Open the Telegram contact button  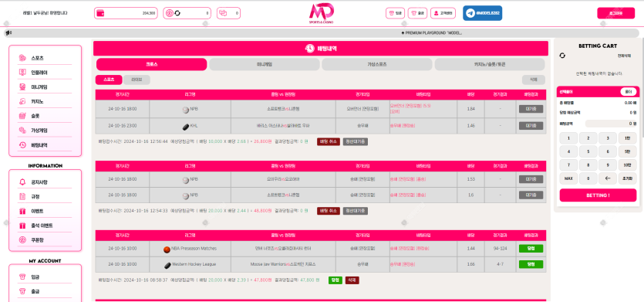point(482,13)
